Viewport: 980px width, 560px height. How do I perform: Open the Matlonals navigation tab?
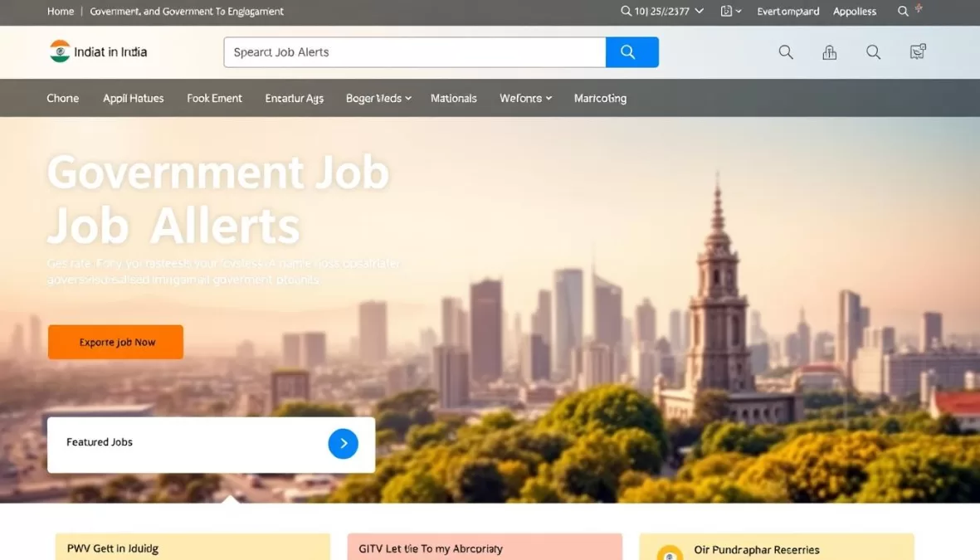click(454, 97)
